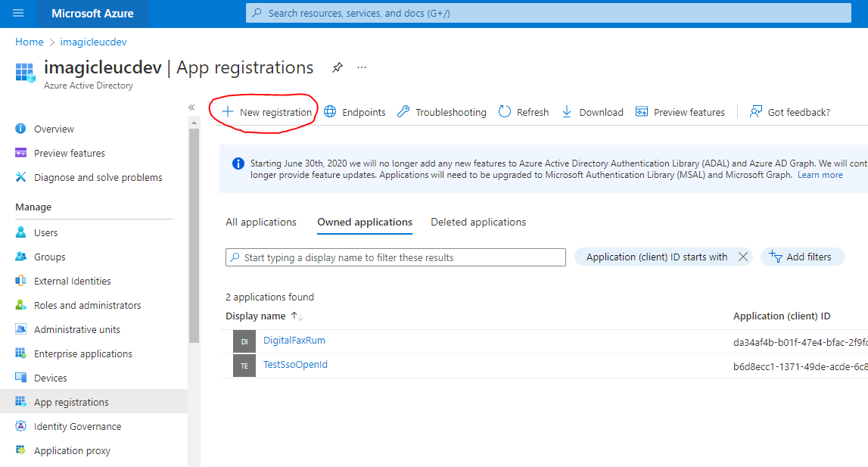Open the Azure portal hamburger menu
The width and height of the screenshot is (868, 467).
pos(18,13)
